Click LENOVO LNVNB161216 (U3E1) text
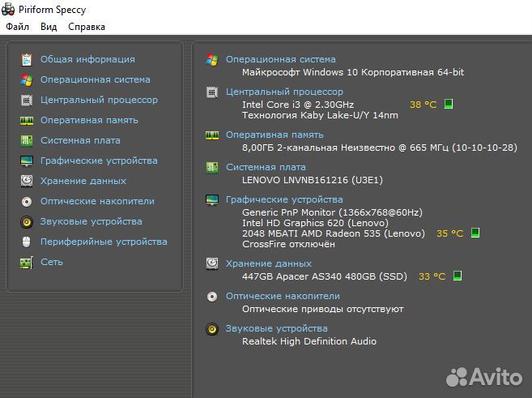 pyautogui.click(x=313, y=180)
